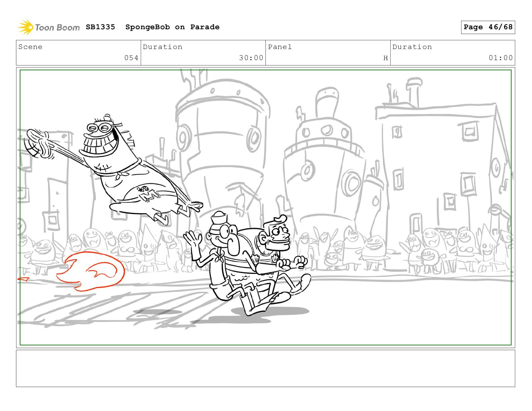Viewport: 532px width, 411px height.
Task: Click the 'Panel' header label
Action: (280, 47)
